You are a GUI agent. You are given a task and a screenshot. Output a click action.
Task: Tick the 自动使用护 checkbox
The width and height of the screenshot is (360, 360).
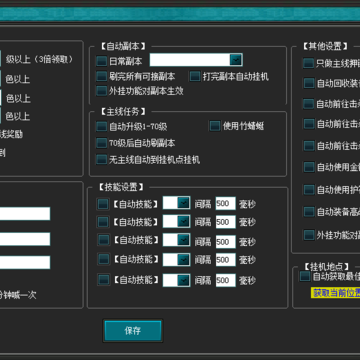309,190
